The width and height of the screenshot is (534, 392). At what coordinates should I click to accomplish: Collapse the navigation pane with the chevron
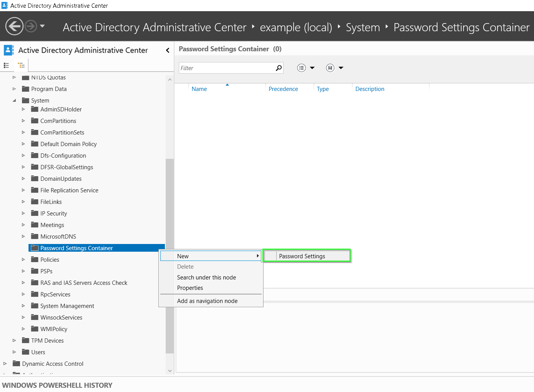click(168, 50)
